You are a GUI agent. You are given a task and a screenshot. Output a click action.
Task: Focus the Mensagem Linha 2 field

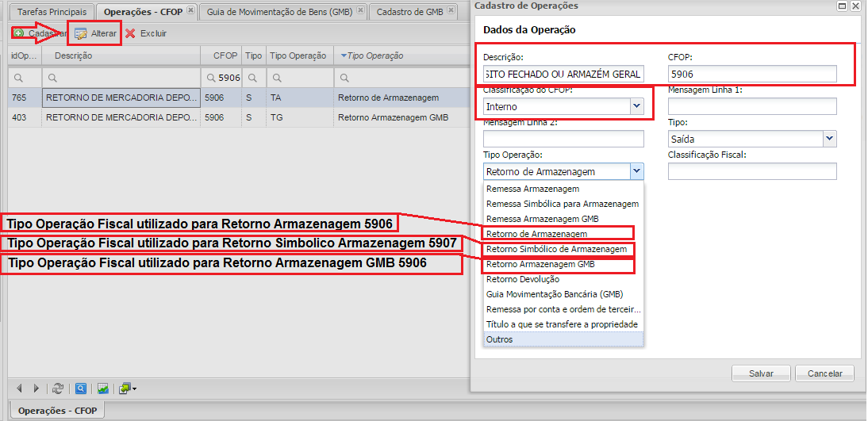click(x=563, y=139)
